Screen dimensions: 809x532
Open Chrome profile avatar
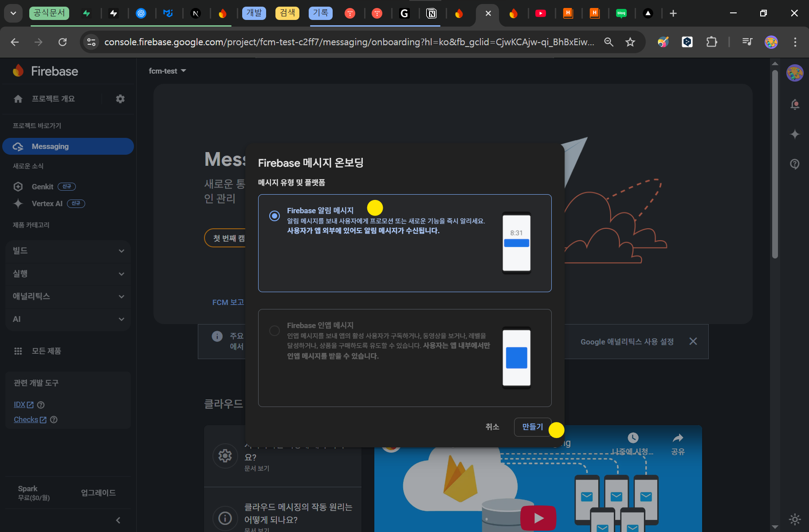click(771, 42)
